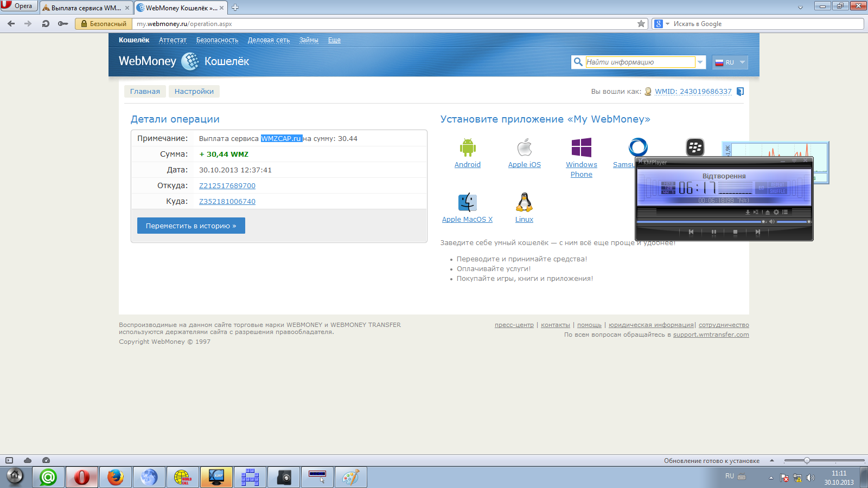Open the Безопасность menu item
The height and width of the screenshot is (488, 868).
(217, 40)
